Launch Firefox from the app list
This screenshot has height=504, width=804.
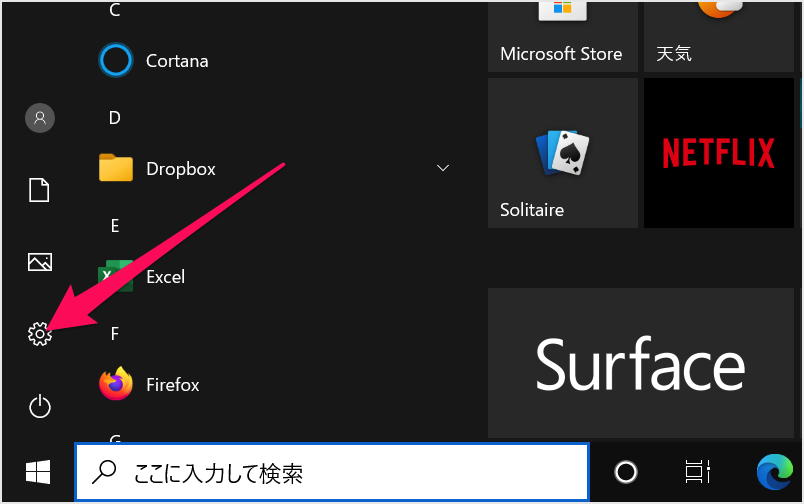tap(149, 384)
